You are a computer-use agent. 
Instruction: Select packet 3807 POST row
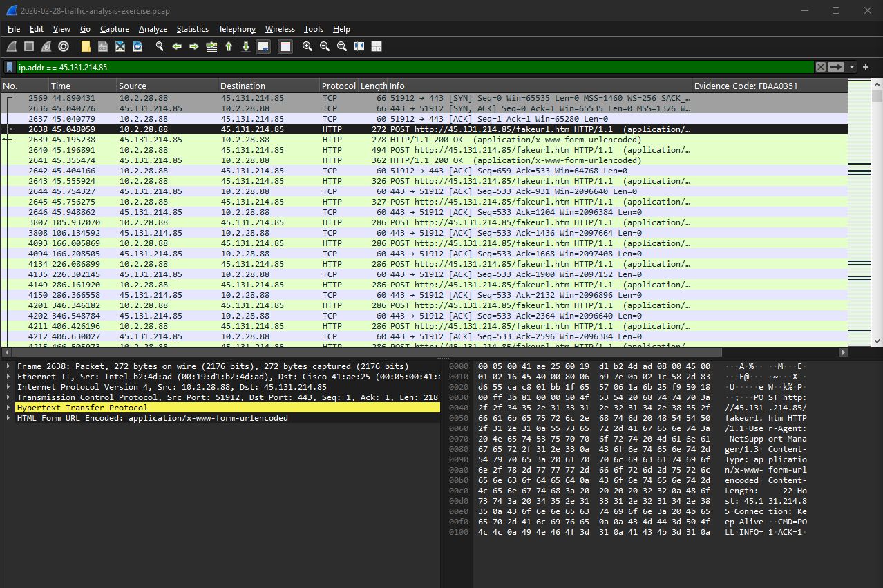pos(424,222)
